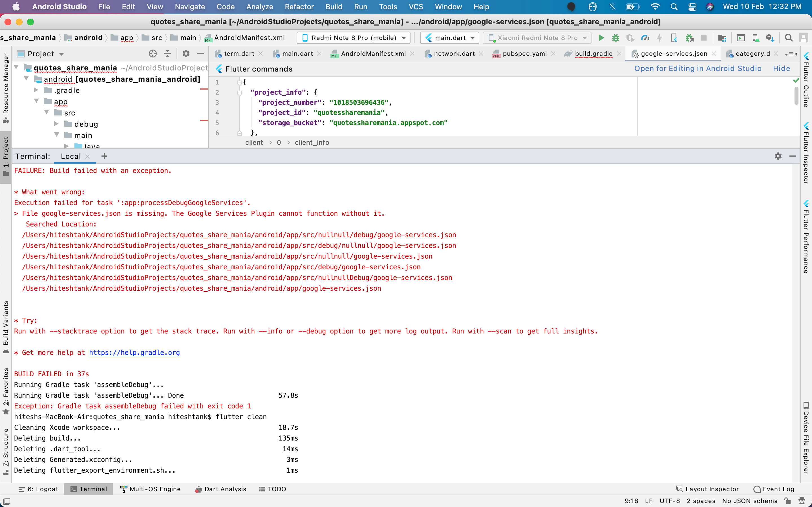Click the https://help.gradle.org link
The height and width of the screenshot is (507, 812).
[x=134, y=352]
